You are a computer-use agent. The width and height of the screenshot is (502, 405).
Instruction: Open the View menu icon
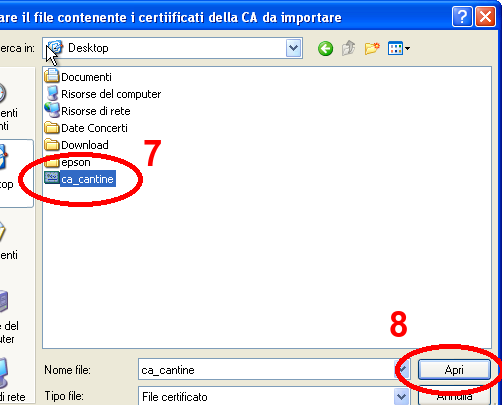[x=399, y=49]
